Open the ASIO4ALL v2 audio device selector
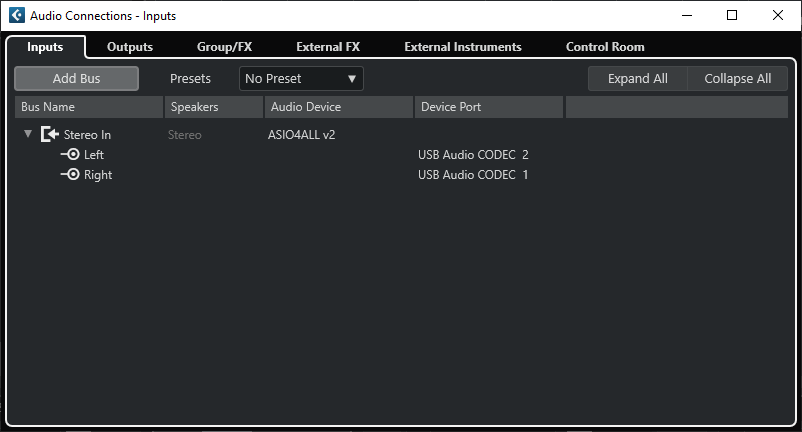Viewport: 802px width, 432px height. 303,135
